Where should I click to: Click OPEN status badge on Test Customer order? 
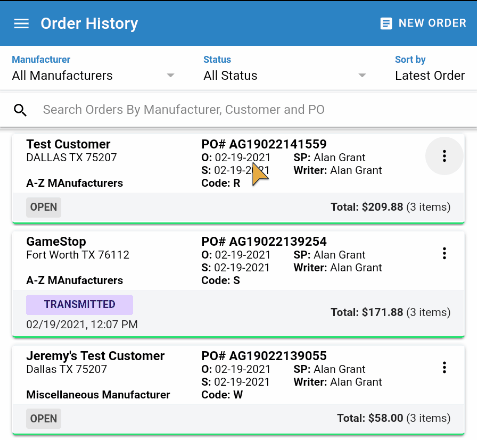click(44, 207)
